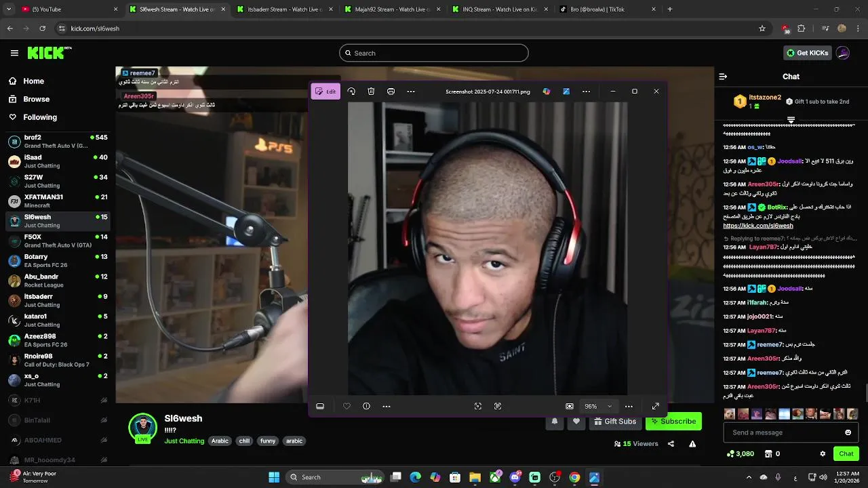Open brof2 channel in sidebar
Viewport: 868px width, 488px height.
coord(58,141)
